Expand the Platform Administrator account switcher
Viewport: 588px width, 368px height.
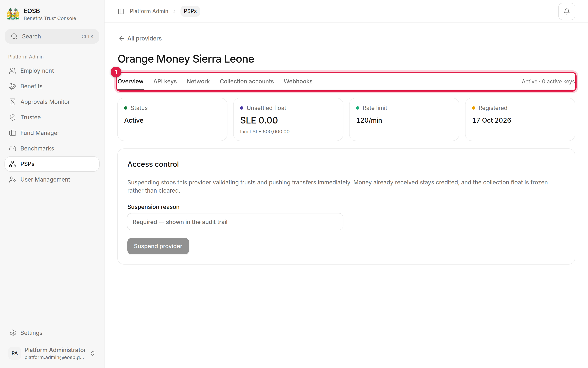click(92, 353)
